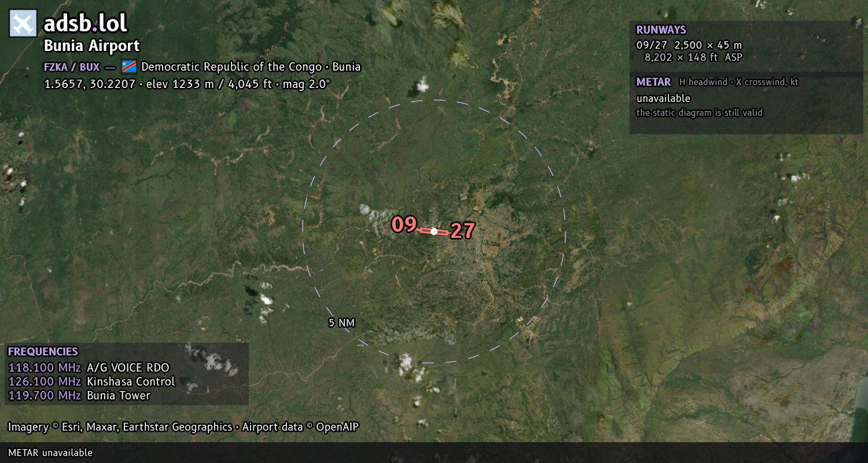This screenshot has height=463, width=868.
Task: Click the headwind crosswind legend text
Action: 739,82
